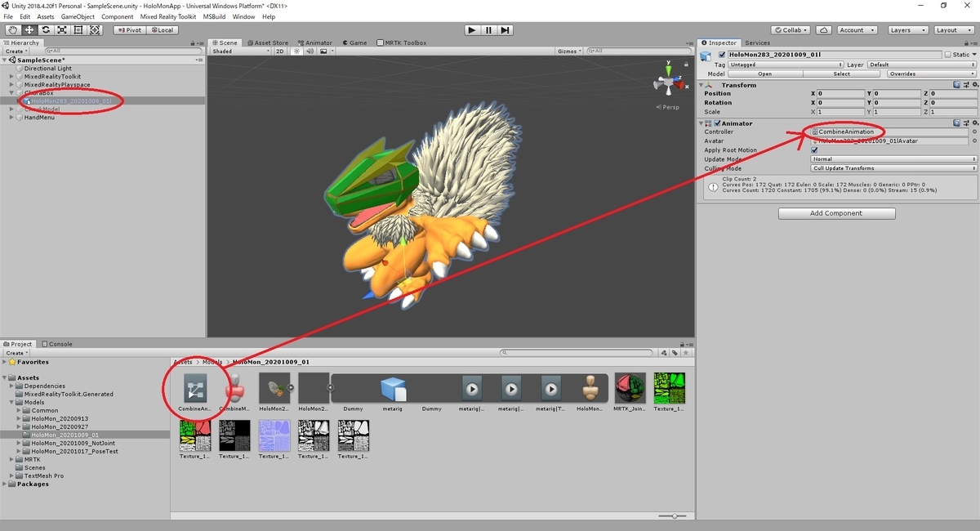The height and width of the screenshot is (531, 980).
Task: Open the model Overrides dropdown
Action: click(930, 74)
